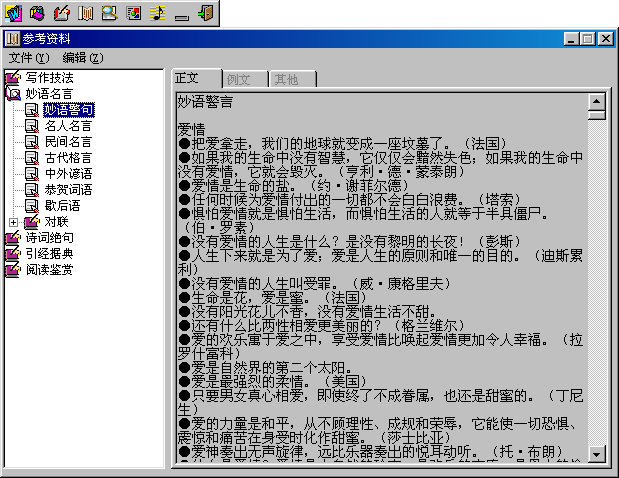Expand the 对联 tree node
Image resolution: width=619 pixels, height=478 pixels.
point(13,222)
